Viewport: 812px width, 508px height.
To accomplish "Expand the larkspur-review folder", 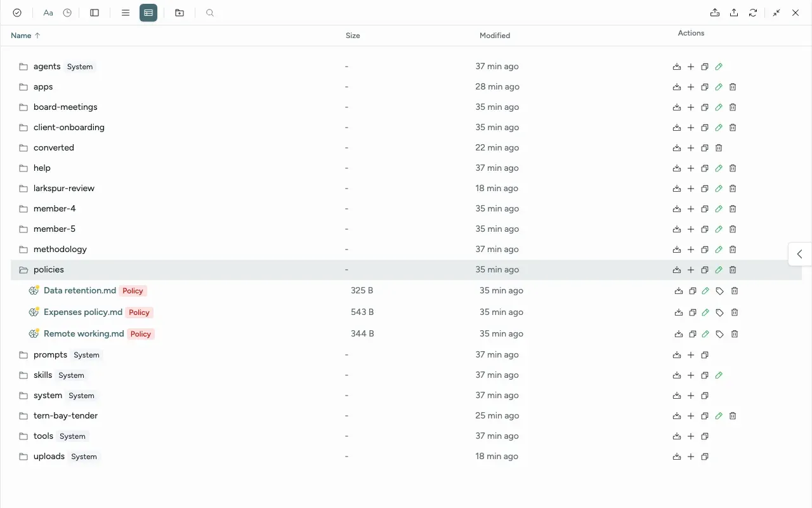I will coord(23,189).
